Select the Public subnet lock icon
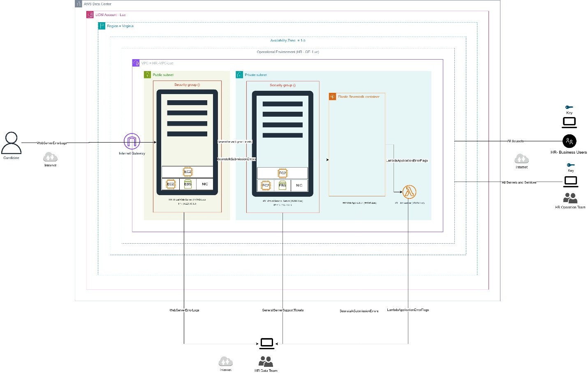This screenshot has width=588, height=373. click(148, 74)
